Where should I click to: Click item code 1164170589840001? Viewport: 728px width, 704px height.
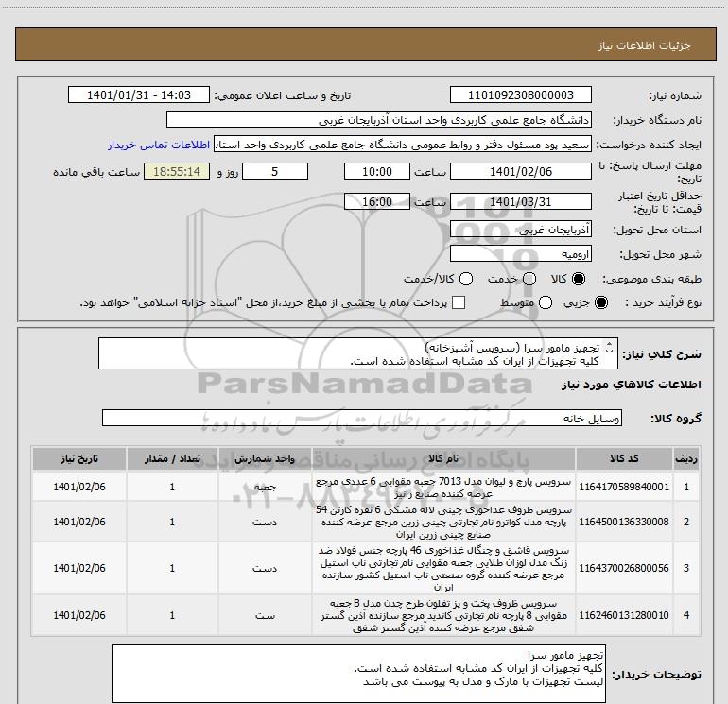(x=624, y=488)
